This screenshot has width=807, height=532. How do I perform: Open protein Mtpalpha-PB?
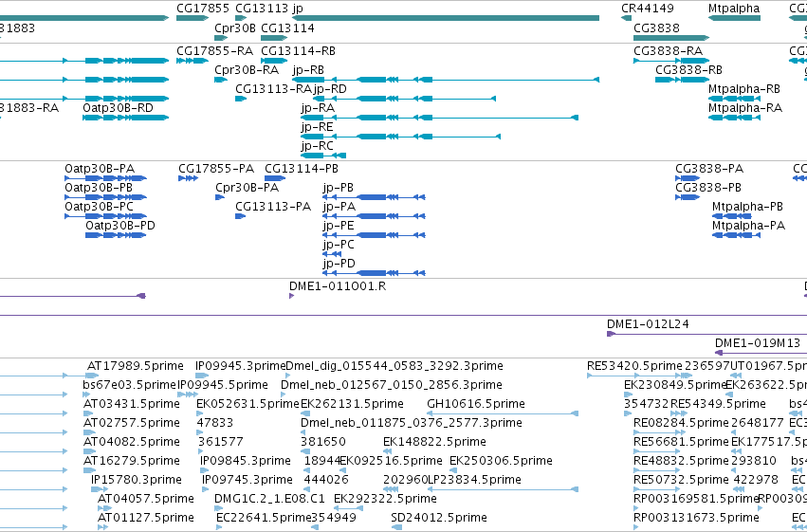point(747,207)
